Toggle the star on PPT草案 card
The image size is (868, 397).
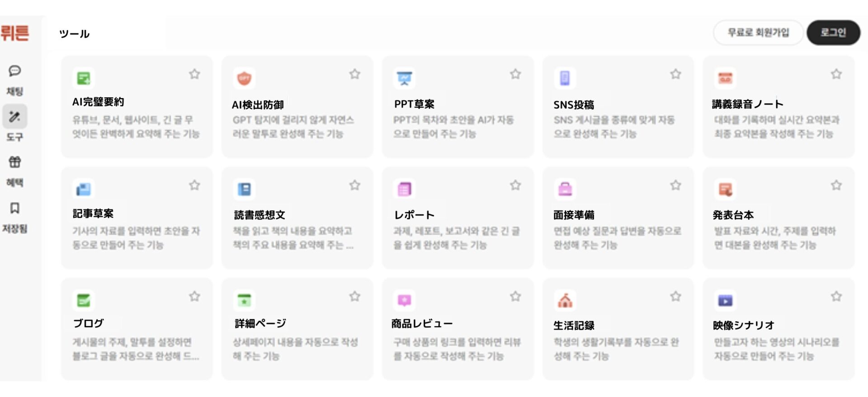point(515,74)
